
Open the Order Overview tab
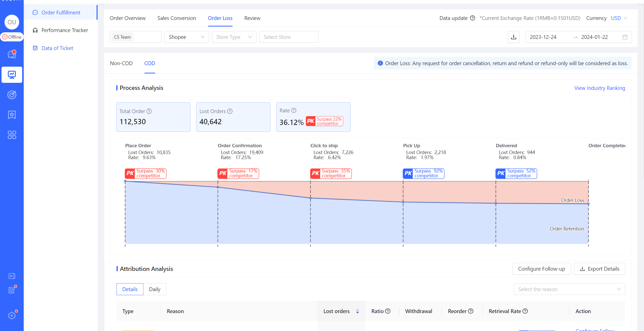click(128, 18)
